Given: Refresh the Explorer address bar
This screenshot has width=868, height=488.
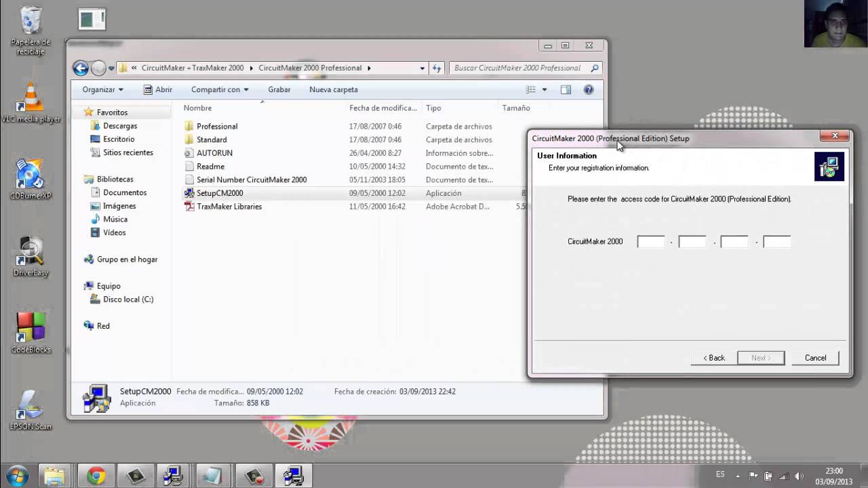Looking at the screenshot, I should click(437, 68).
